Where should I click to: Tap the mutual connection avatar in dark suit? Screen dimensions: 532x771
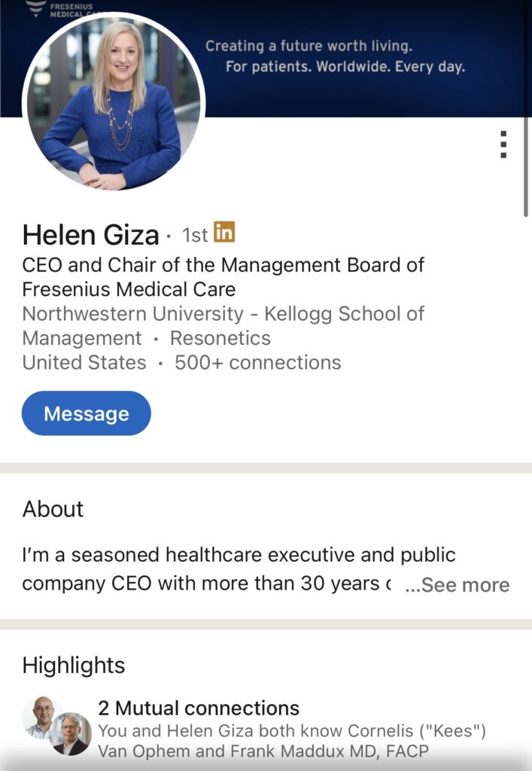[71, 734]
